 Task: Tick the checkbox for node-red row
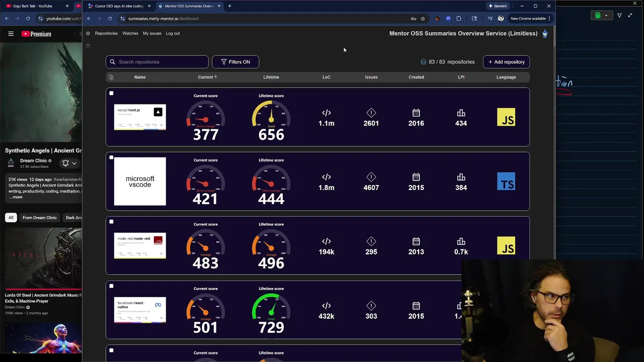(x=111, y=222)
